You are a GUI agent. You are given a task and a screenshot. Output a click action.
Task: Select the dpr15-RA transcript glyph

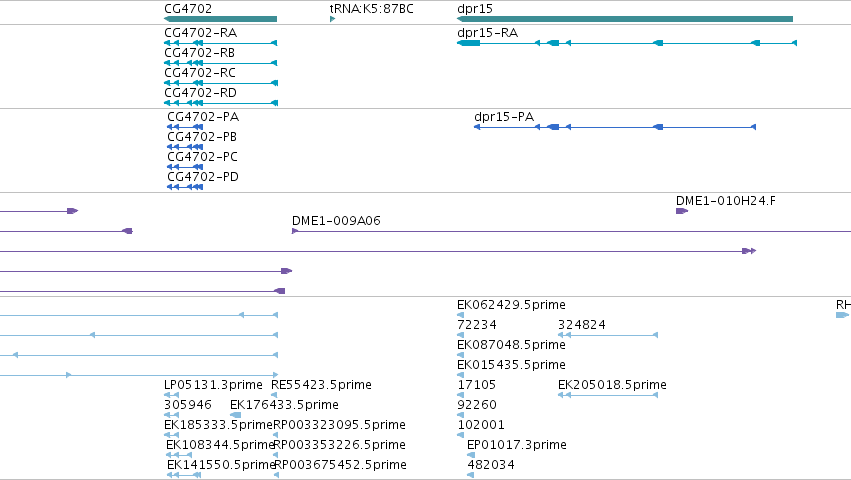(627, 43)
